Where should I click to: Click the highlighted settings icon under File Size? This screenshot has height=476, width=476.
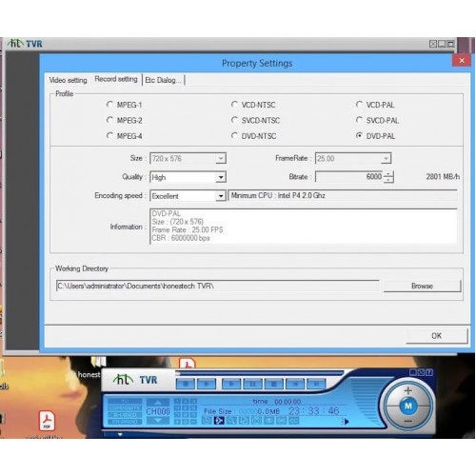click(219, 421)
